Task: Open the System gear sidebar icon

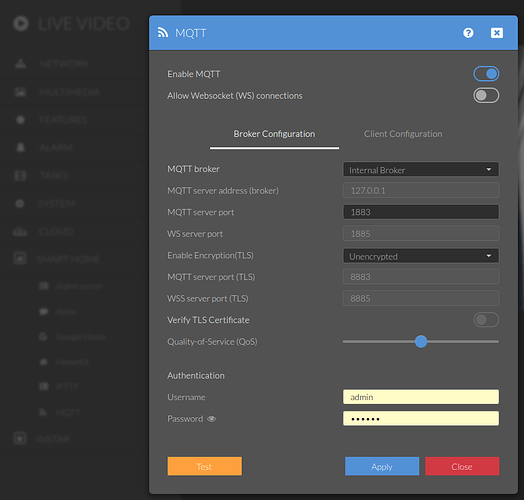Action: tap(20, 203)
